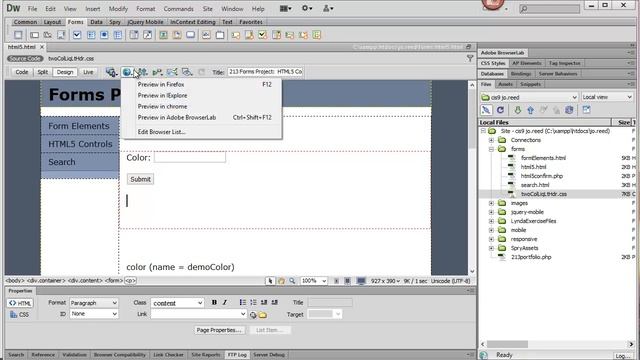Open workspace layout switcher in title bar
The width and height of the screenshot is (640, 360).
pos(285,8)
